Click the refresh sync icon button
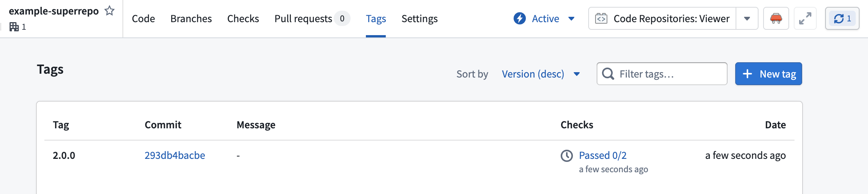The width and height of the screenshot is (868, 194). 842,18
